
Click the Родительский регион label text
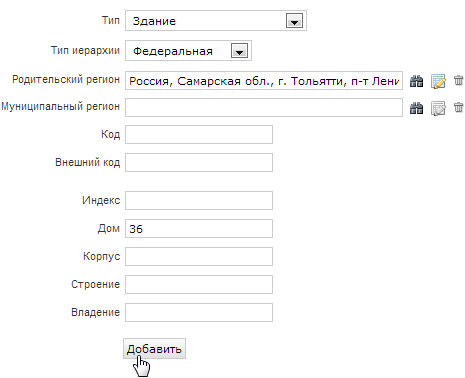(66, 80)
